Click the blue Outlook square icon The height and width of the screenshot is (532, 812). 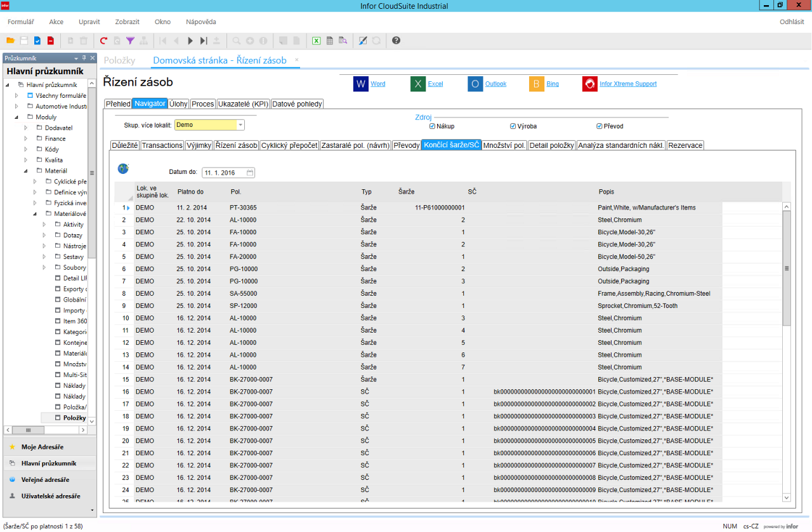476,84
